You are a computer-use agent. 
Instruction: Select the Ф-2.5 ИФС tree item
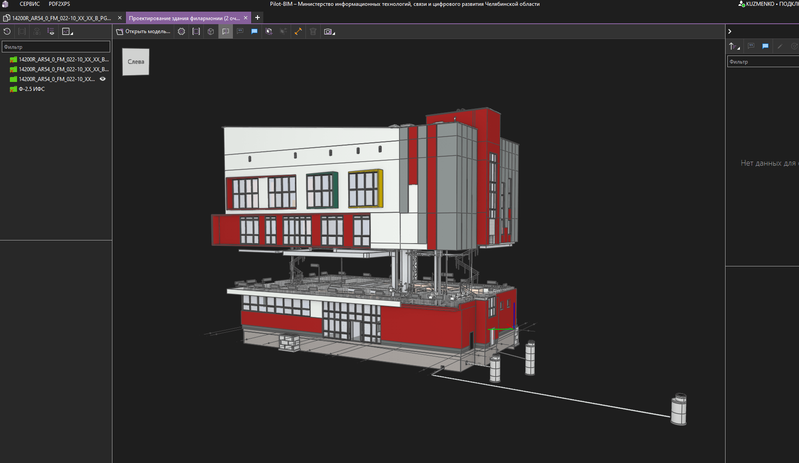point(32,89)
